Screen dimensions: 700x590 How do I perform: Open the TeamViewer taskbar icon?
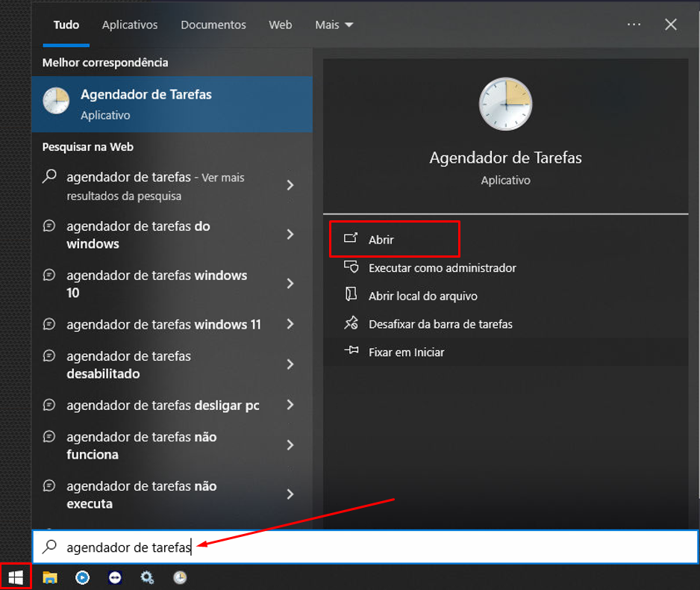coord(115,577)
